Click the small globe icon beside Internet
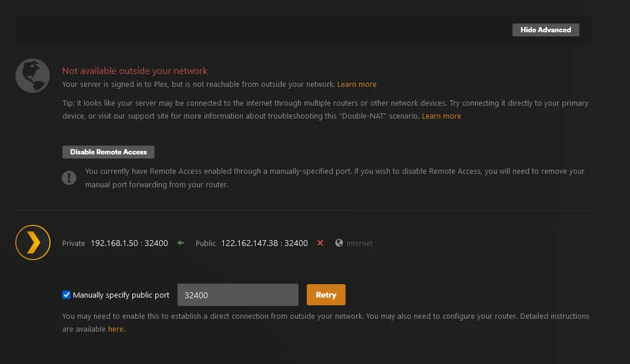 [339, 243]
